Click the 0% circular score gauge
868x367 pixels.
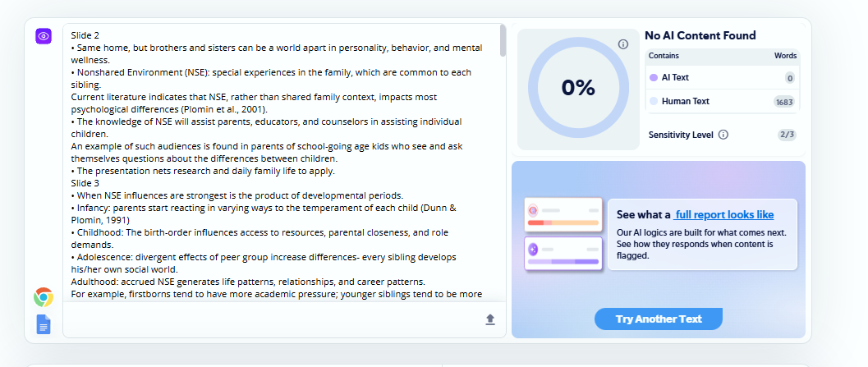[578, 88]
